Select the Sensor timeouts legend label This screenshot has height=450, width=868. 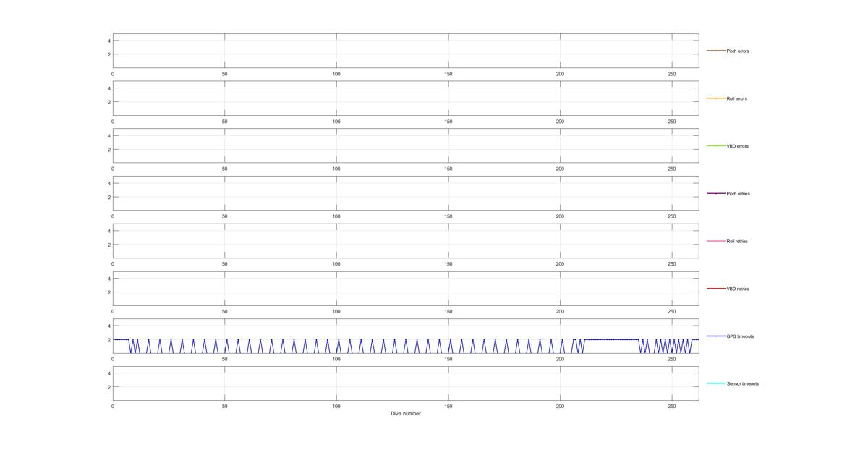743,384
